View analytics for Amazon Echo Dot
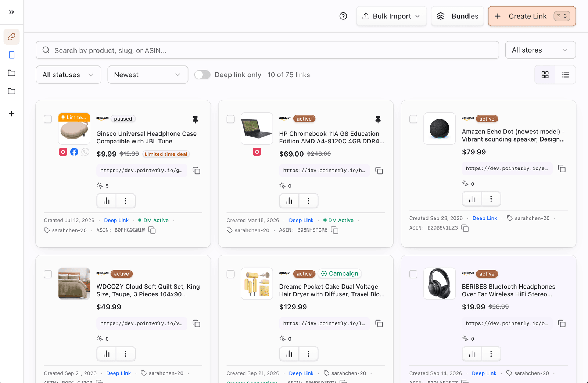The image size is (588, 383). (x=472, y=199)
